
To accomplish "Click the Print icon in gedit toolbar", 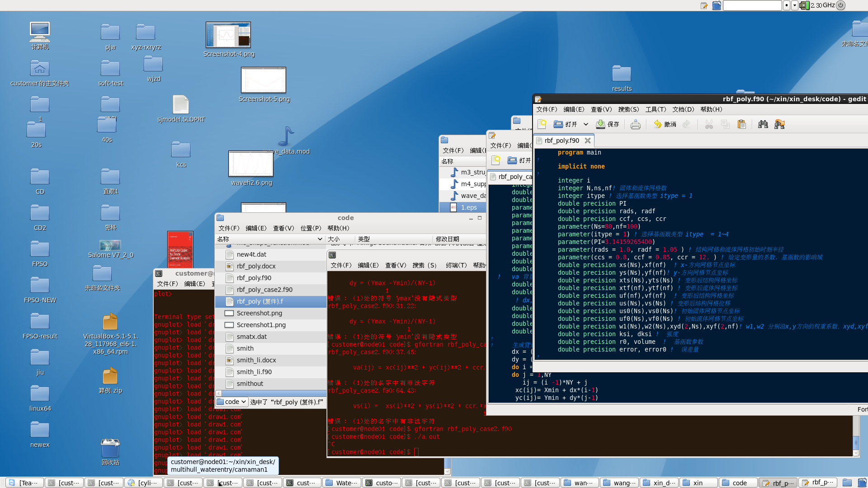I will coord(635,124).
